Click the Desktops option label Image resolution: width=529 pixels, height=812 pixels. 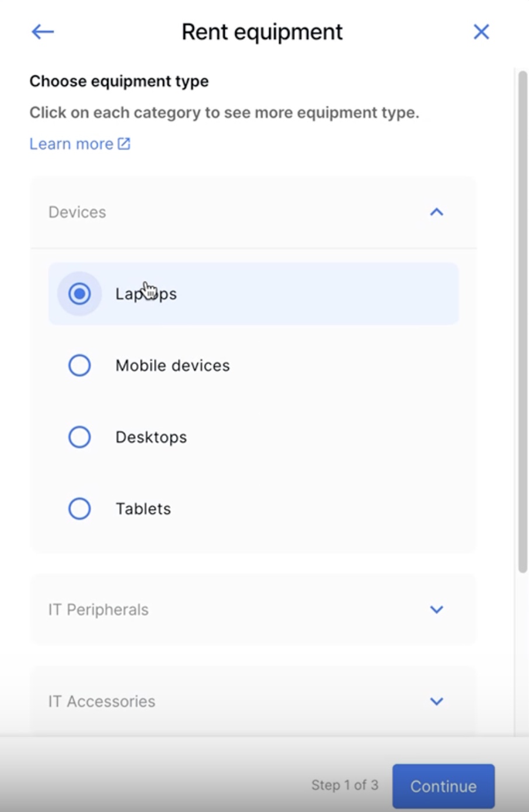click(151, 438)
